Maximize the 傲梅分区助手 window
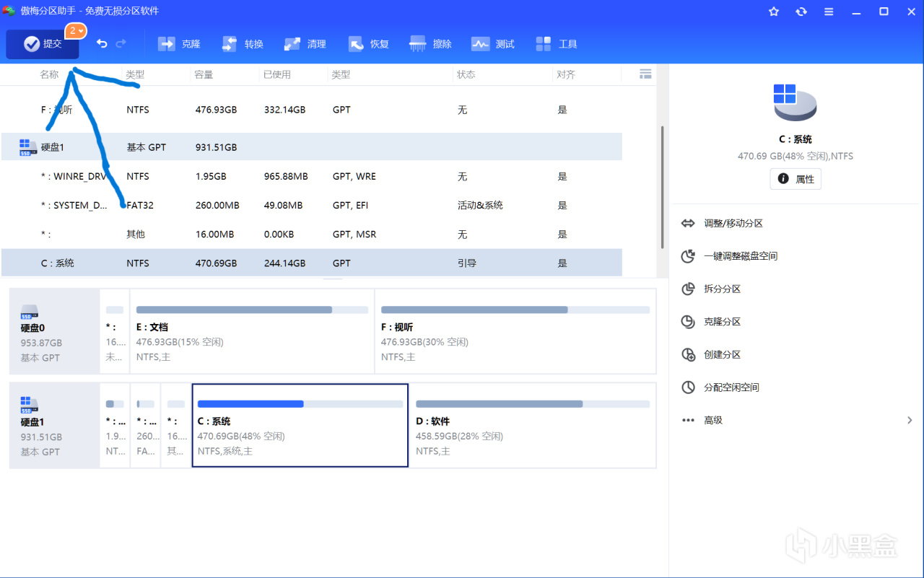 pos(884,12)
